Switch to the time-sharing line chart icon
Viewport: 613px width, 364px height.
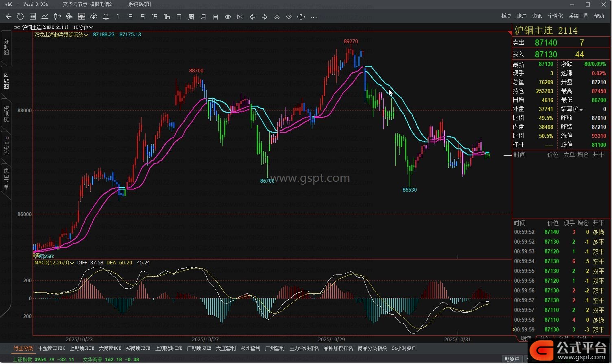pyautogui.click(x=45, y=17)
